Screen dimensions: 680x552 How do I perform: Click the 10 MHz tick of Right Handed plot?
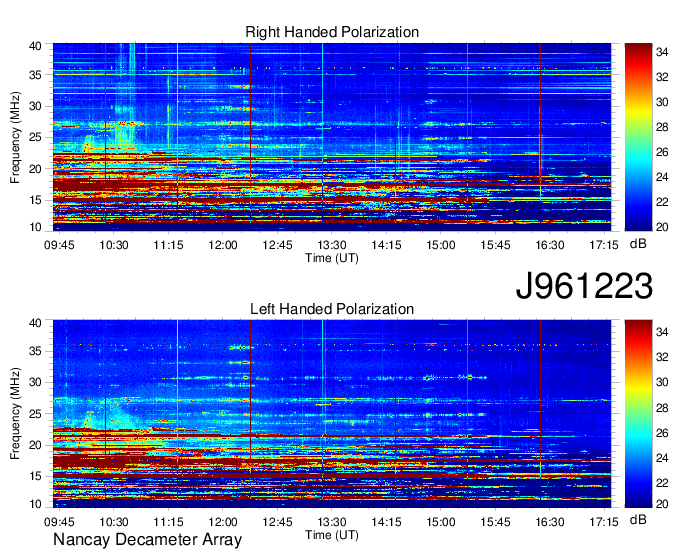pyautogui.click(x=35, y=227)
